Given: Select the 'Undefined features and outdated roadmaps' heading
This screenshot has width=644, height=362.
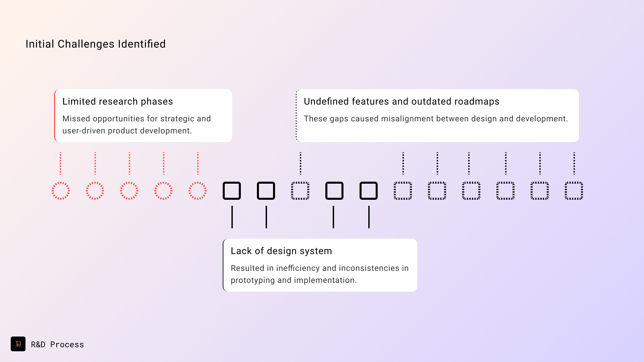Looking at the screenshot, I should tap(401, 101).
